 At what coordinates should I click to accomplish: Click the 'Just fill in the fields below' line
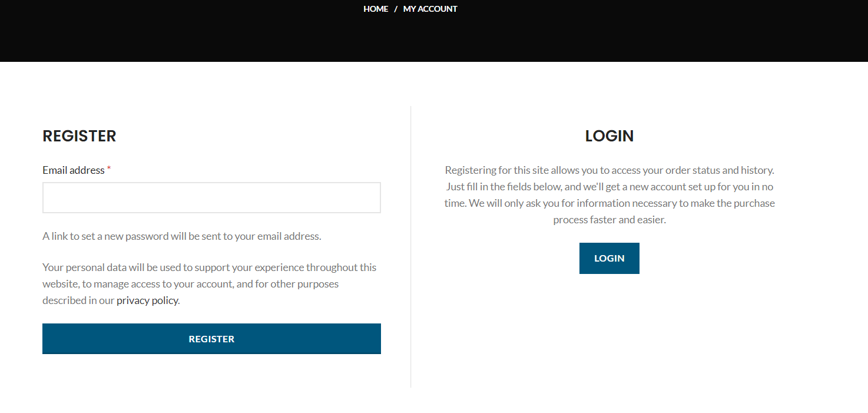(609, 187)
